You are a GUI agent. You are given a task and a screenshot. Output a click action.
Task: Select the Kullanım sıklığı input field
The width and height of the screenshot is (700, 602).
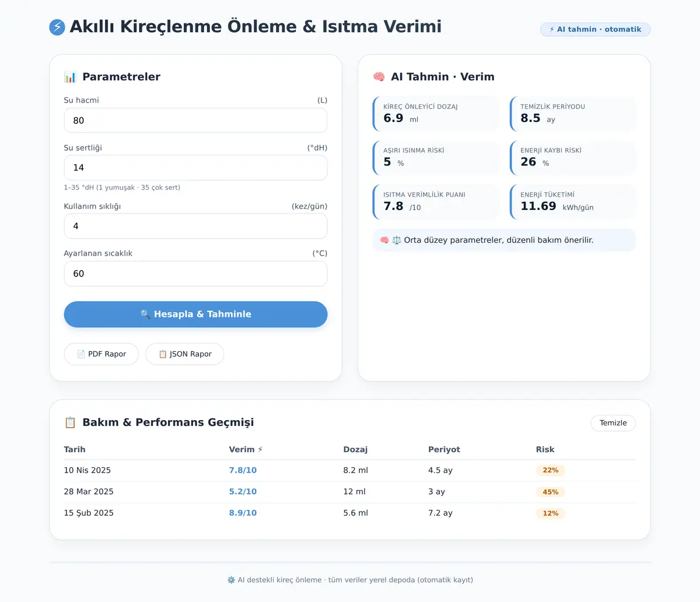[195, 226]
